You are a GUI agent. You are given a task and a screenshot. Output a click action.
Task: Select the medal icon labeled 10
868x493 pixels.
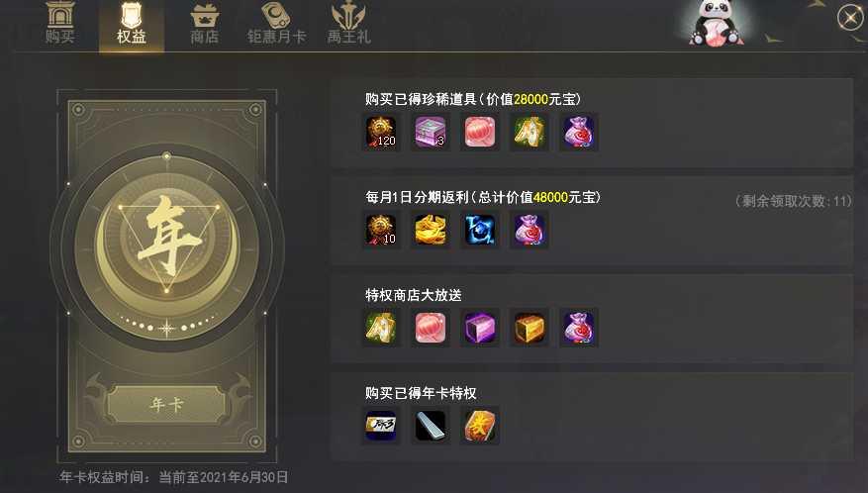click(381, 230)
